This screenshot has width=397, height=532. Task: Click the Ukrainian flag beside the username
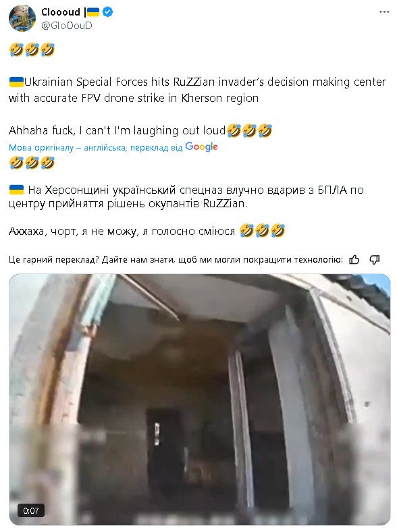[93, 12]
